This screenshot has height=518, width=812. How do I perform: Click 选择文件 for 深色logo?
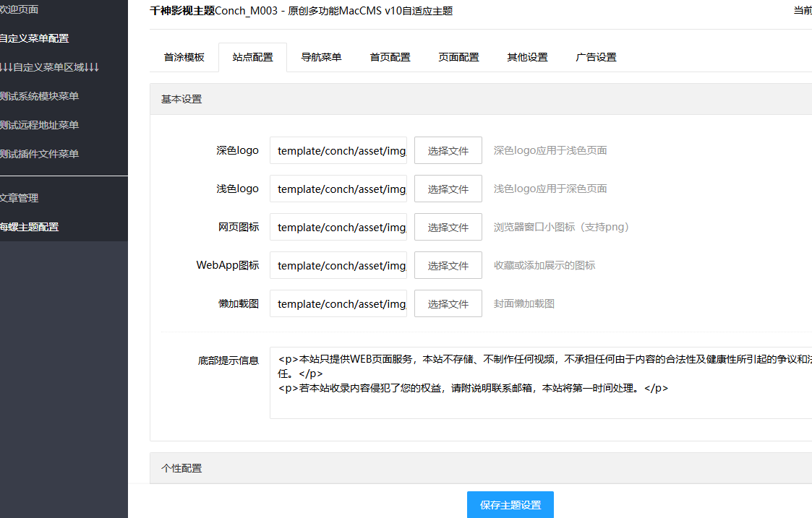click(x=448, y=151)
